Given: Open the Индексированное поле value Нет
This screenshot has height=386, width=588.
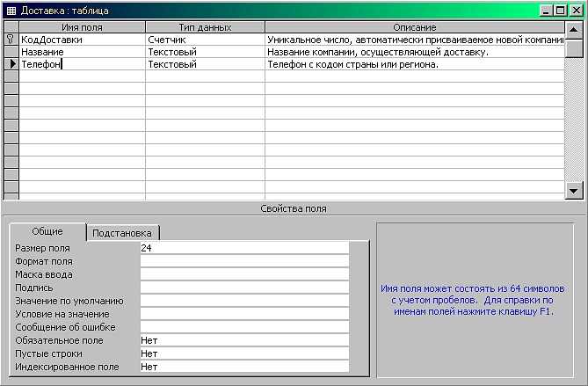Looking at the screenshot, I should click(x=244, y=367).
